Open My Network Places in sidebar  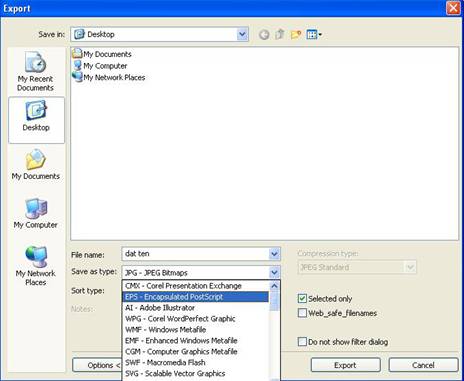(36, 266)
